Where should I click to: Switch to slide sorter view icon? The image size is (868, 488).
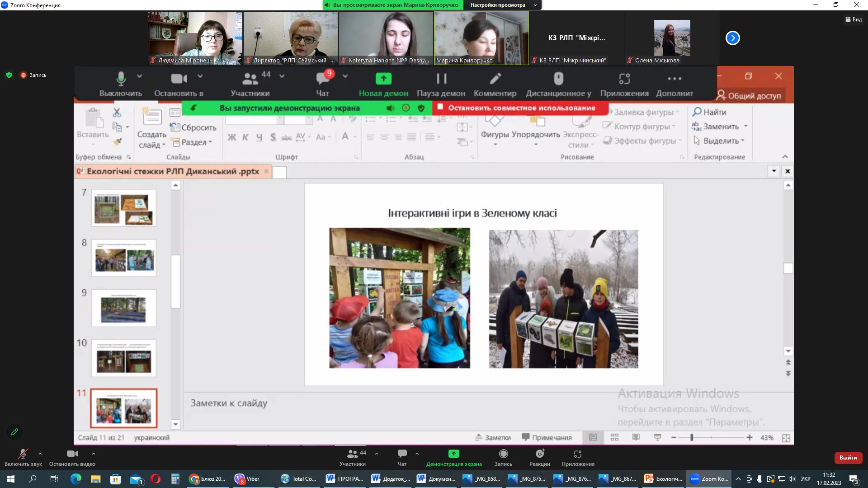[x=614, y=437]
